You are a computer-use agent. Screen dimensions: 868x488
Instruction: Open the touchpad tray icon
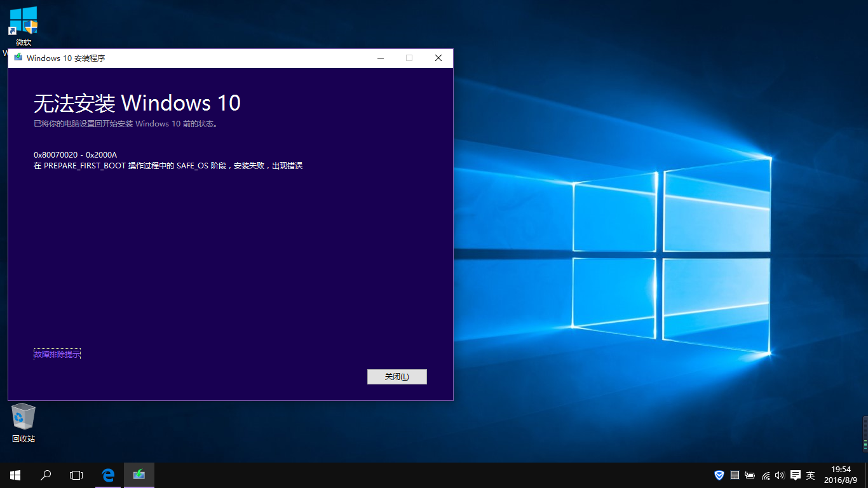click(735, 475)
